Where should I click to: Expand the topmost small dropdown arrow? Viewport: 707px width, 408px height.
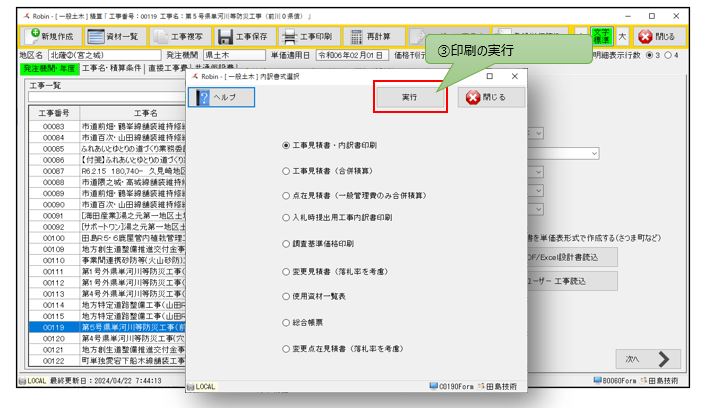pos(538,133)
